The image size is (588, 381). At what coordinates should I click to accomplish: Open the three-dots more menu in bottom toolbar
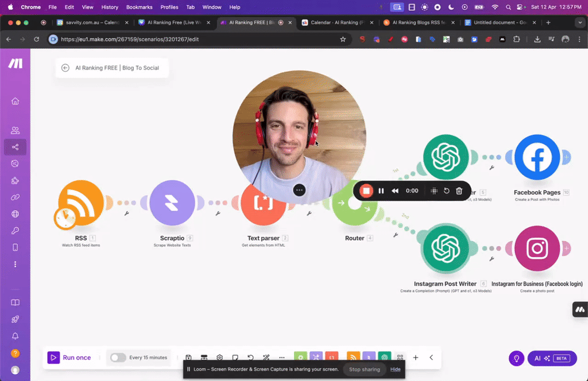(281, 358)
